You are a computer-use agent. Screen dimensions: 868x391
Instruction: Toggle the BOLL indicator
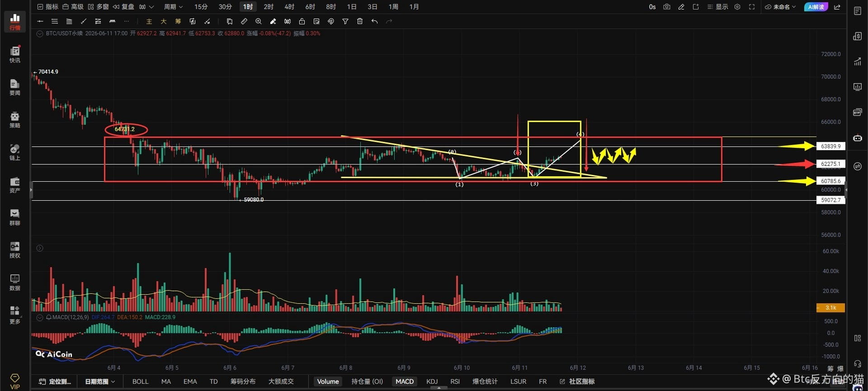(140, 382)
